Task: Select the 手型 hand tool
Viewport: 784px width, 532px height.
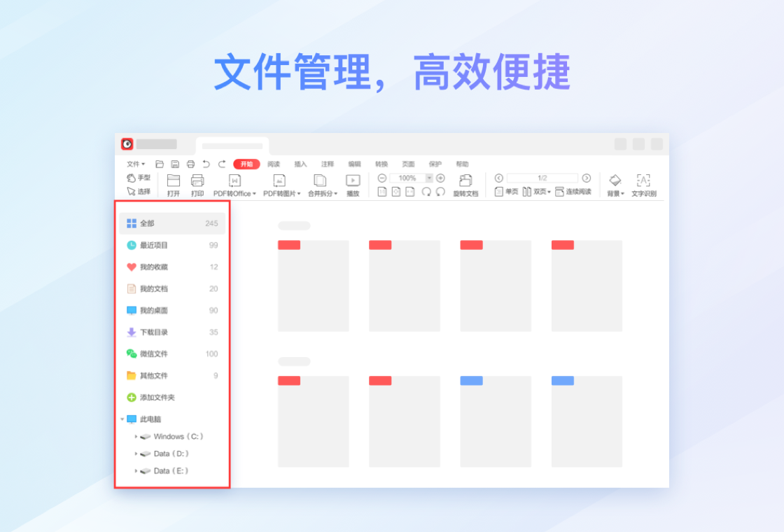Action: pyautogui.click(x=139, y=178)
